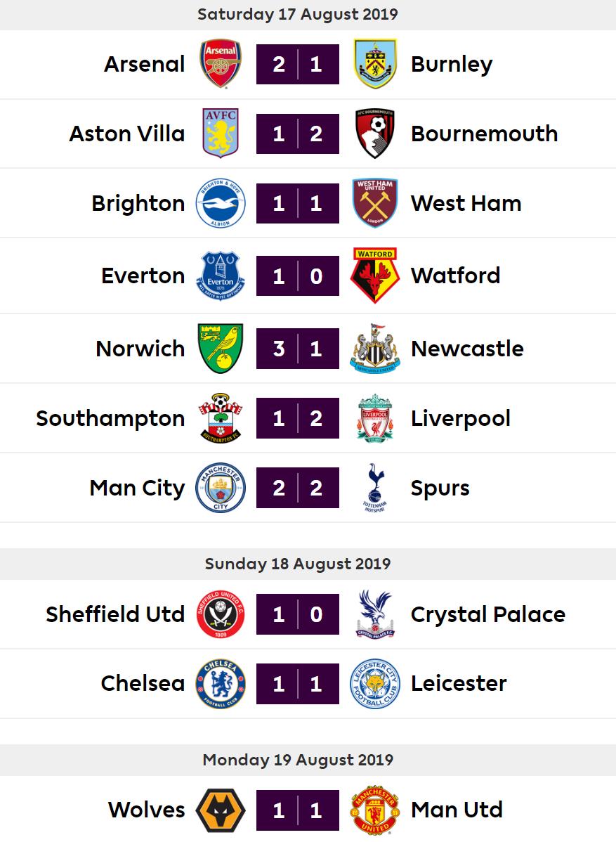Open the Norwich 3-1 Newcastle score
The height and width of the screenshot is (842, 616).
click(x=298, y=349)
